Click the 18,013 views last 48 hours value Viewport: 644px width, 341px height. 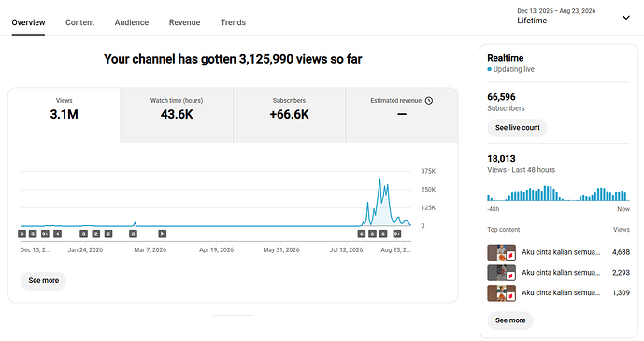coord(501,159)
